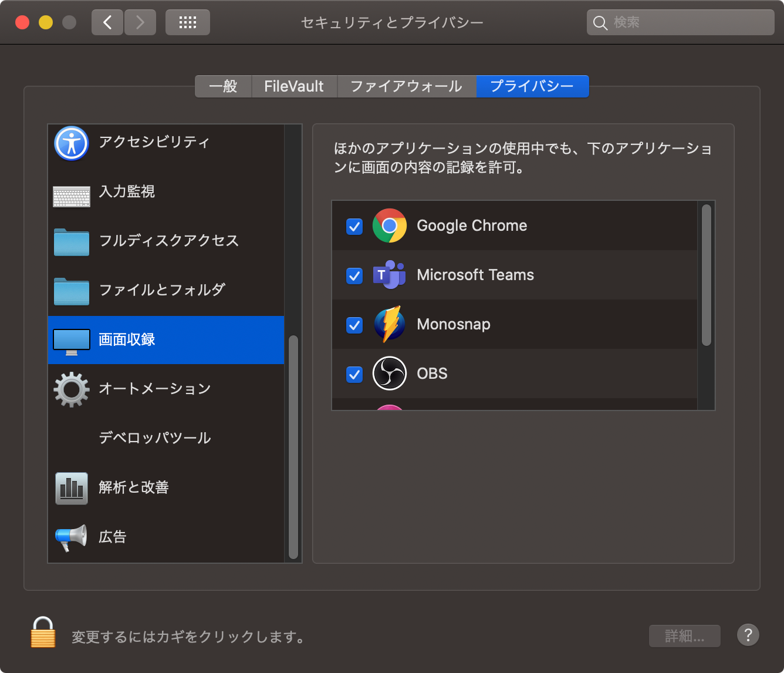Screen dimensions: 784x673
Task: Select the フルディスクアクセス label
Action: click(x=169, y=241)
